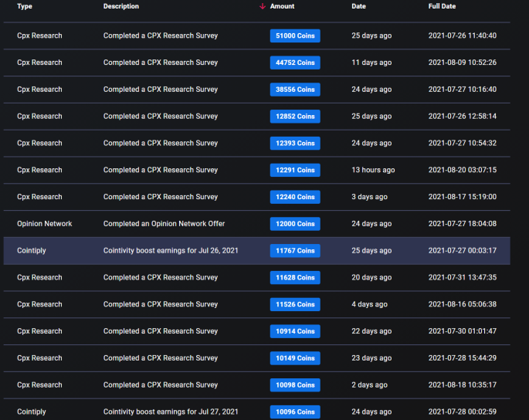Select the 11628 Coins badge
The image size is (529, 420).
(295, 278)
